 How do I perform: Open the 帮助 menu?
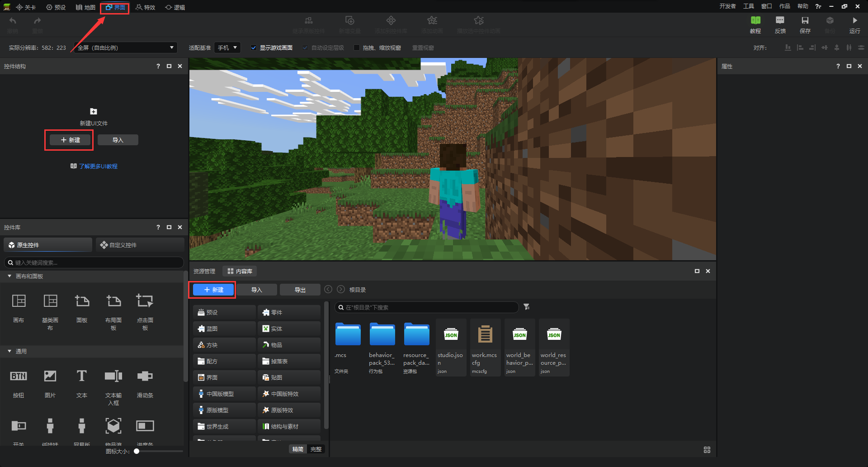pyautogui.click(x=803, y=6)
